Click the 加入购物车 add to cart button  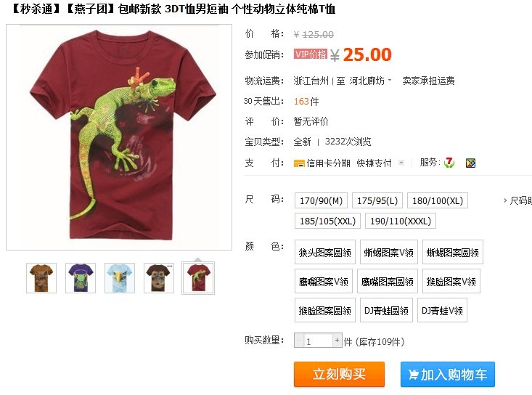pyautogui.click(x=448, y=374)
